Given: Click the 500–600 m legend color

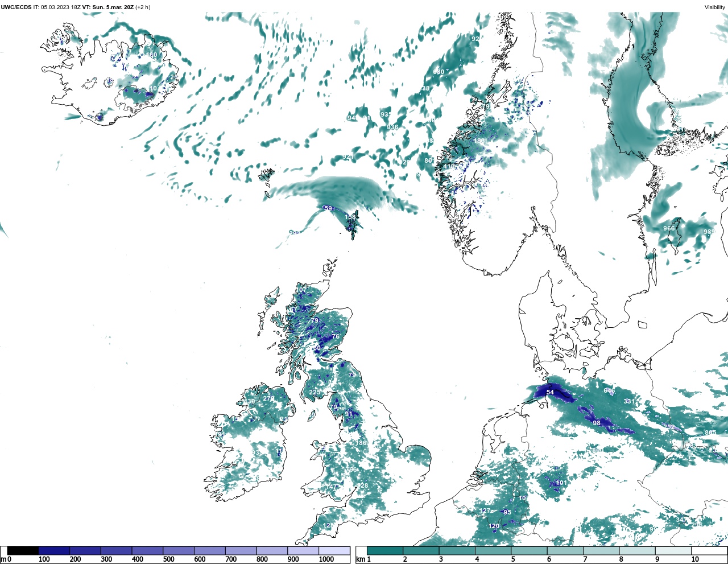Looking at the screenshot, I should click(x=179, y=551).
